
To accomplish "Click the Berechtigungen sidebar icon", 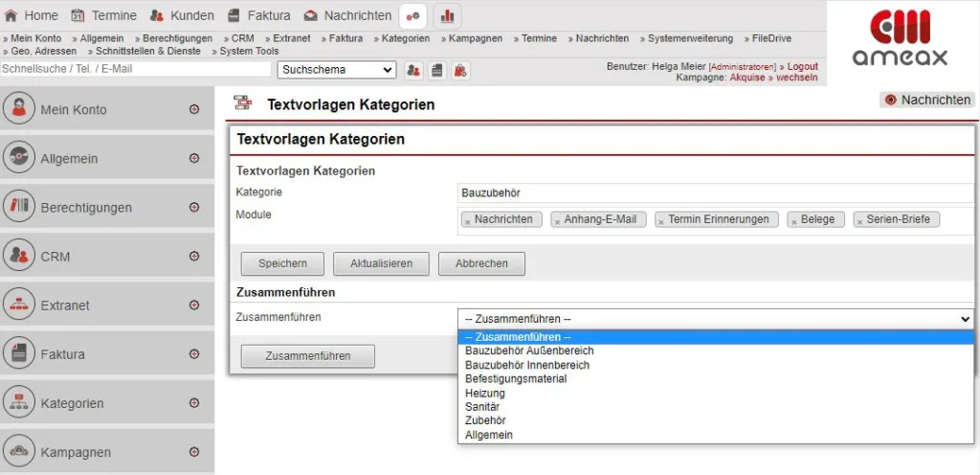I will pos(19,207).
